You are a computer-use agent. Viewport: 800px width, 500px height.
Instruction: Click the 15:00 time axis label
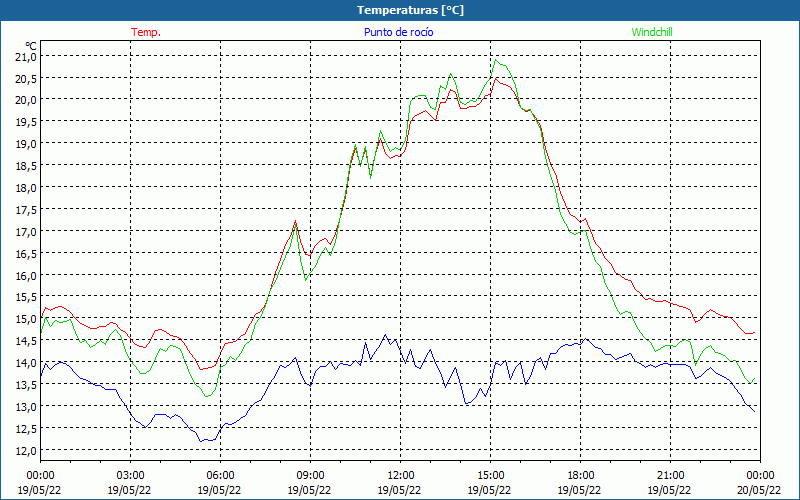tap(490, 476)
